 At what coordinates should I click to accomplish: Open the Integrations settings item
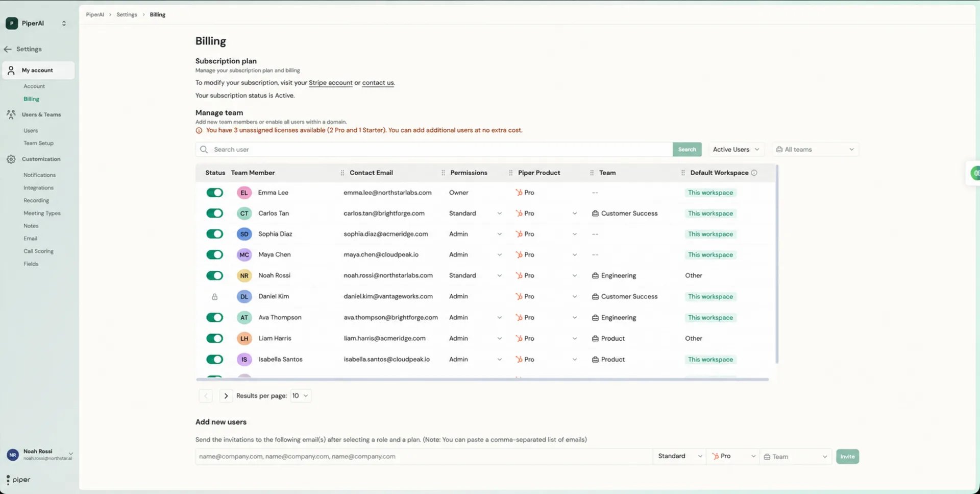point(38,188)
